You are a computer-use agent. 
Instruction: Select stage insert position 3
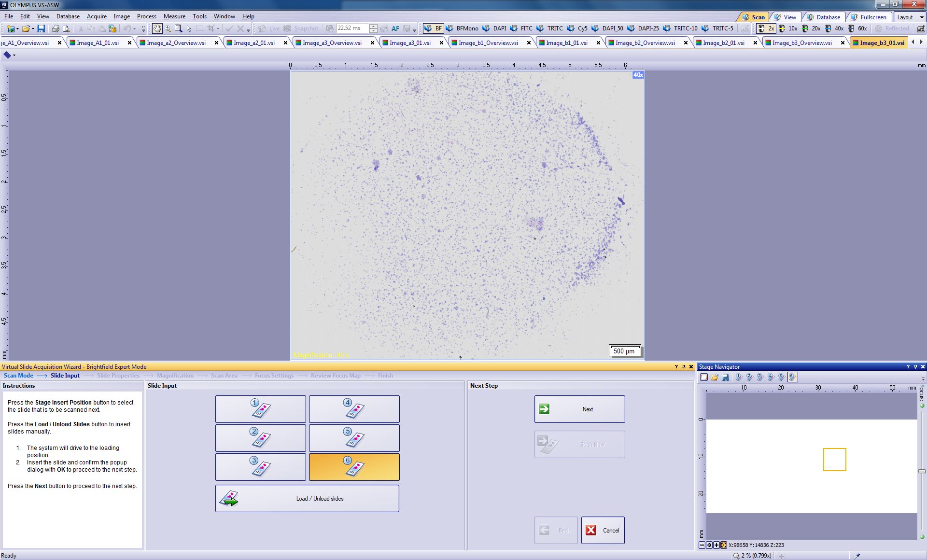point(260,467)
